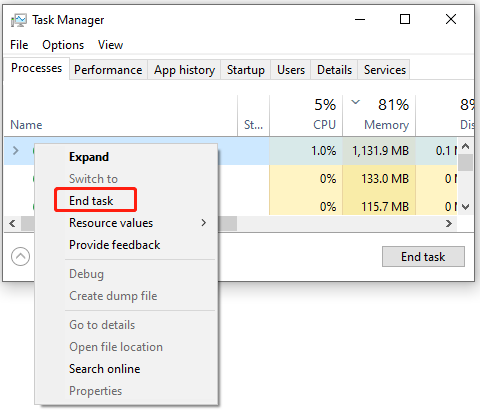Click the End task button at bottom
Image resolution: width=480 pixels, height=411 pixels.
[423, 256]
